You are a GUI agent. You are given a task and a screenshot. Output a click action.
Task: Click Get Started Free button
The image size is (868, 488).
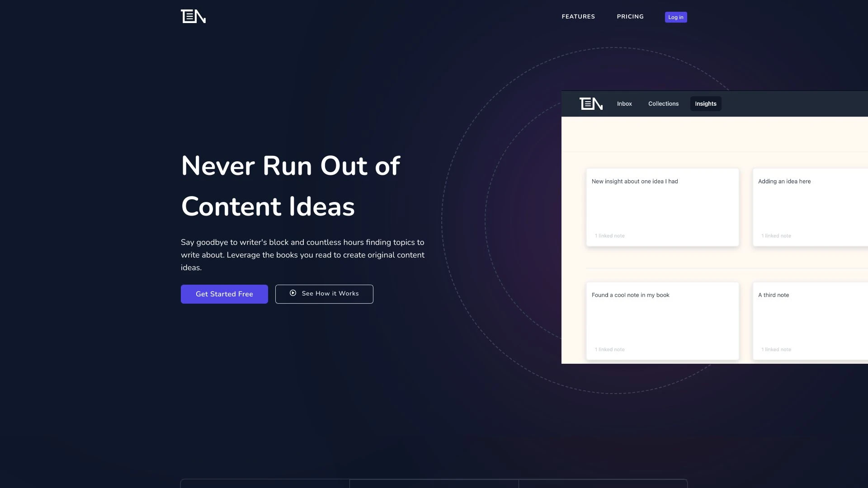pos(224,294)
